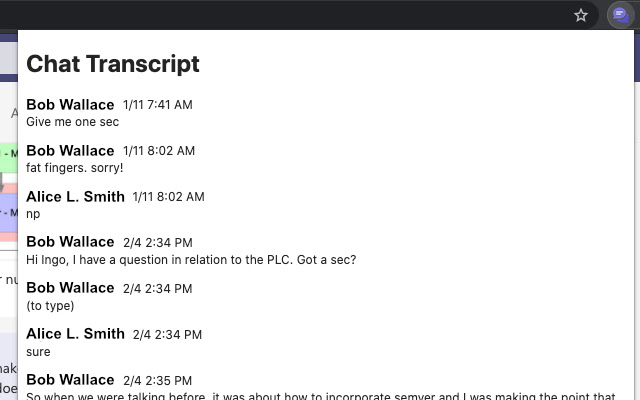640x400 pixels.
Task: Click the PLC question message
Action: [191, 260]
